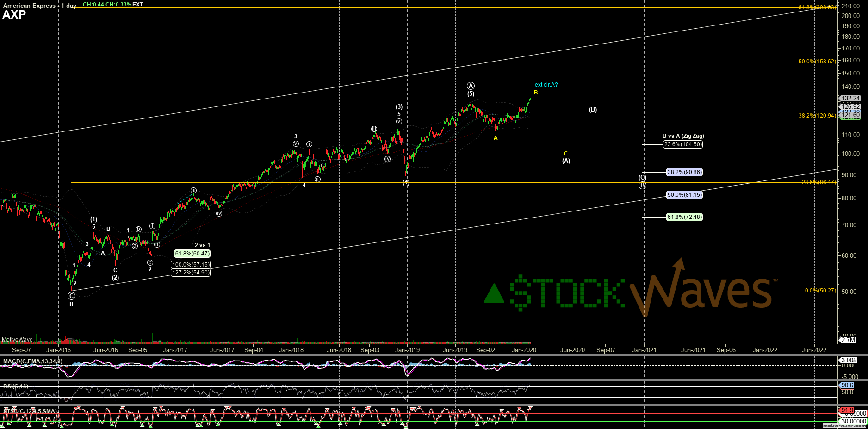Viewport: 868px width, 429px height.
Task: Select the 23.6%(104.50) retracement box
Action: click(683, 144)
